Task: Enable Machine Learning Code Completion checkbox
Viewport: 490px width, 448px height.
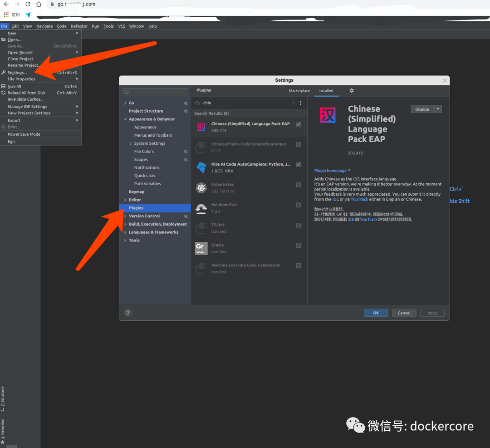Action: pyautogui.click(x=299, y=266)
